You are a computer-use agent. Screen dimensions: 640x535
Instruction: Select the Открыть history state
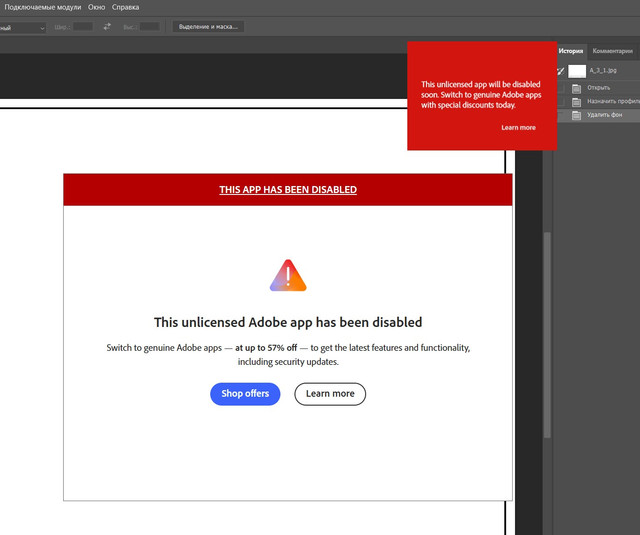[598, 88]
